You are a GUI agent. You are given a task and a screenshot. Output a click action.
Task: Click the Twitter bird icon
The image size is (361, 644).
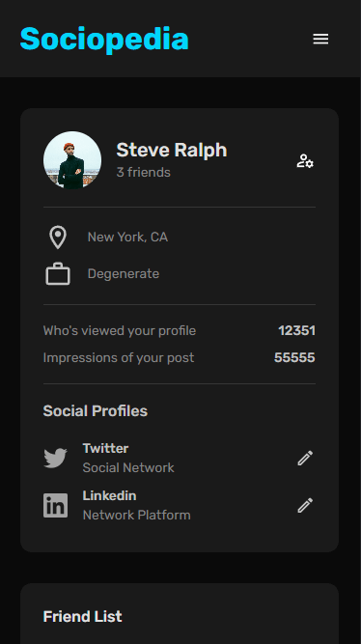[x=55, y=458]
